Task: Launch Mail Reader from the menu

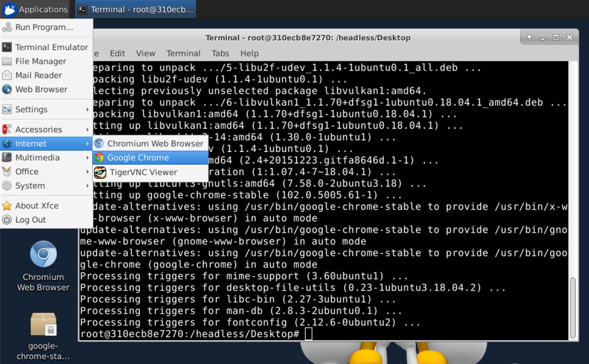Action: [38, 75]
